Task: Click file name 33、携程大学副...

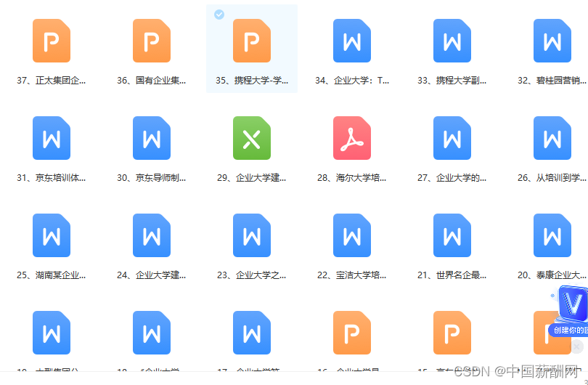Action: coord(452,81)
